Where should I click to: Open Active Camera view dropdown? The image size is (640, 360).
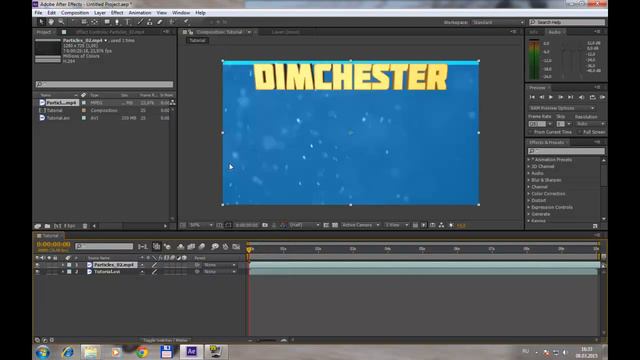[x=360, y=225]
